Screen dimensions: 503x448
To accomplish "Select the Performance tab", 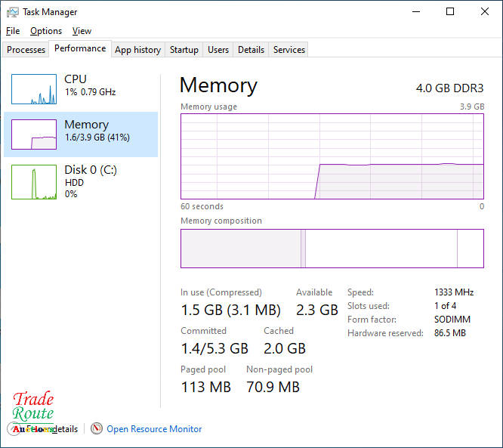I will point(80,48).
